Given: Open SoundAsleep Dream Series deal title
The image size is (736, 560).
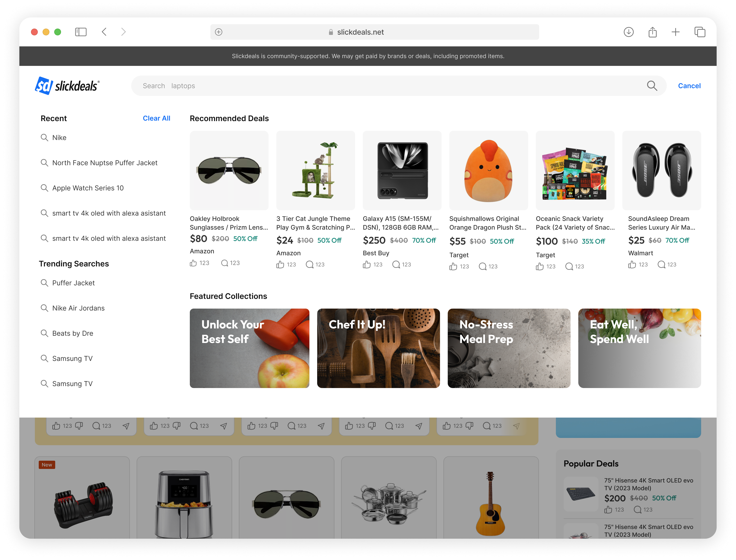Looking at the screenshot, I should (662, 223).
